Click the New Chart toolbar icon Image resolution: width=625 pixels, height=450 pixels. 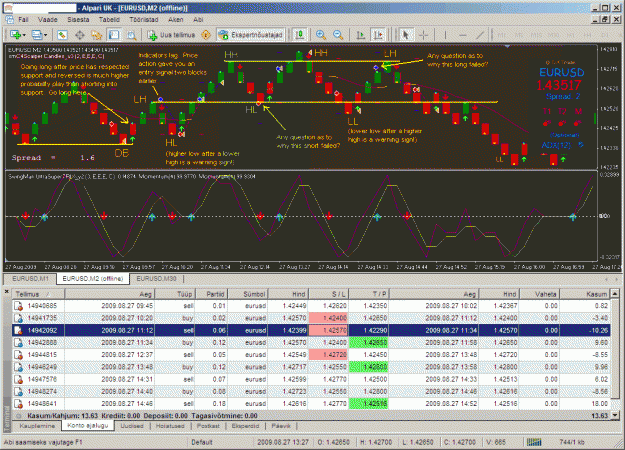(16, 35)
